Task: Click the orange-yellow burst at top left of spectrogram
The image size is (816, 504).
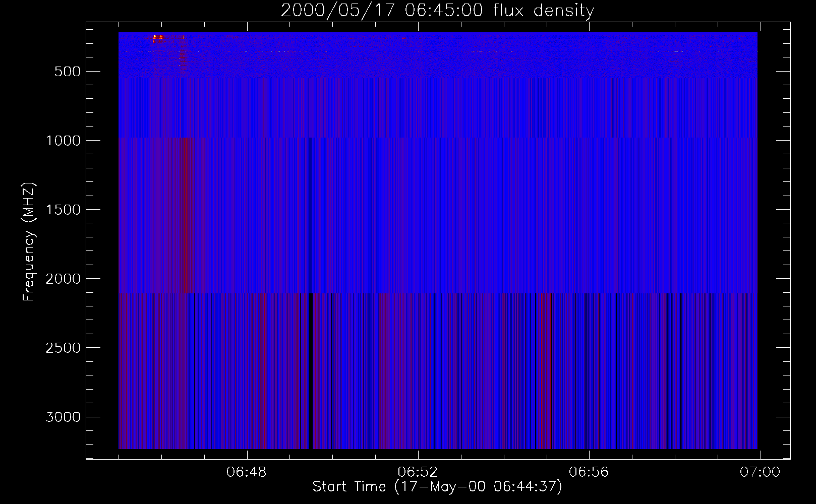Action: coord(157,37)
